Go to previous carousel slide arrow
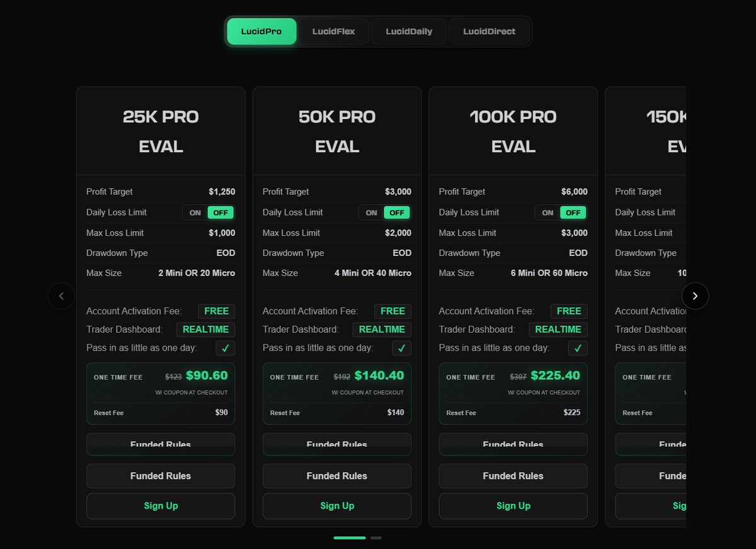Viewport: 756px width, 549px height. pyautogui.click(x=61, y=296)
